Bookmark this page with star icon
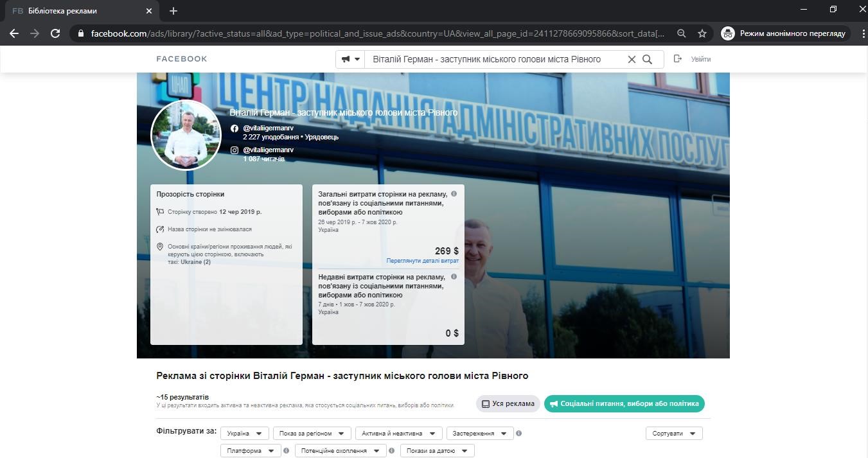 pos(702,33)
